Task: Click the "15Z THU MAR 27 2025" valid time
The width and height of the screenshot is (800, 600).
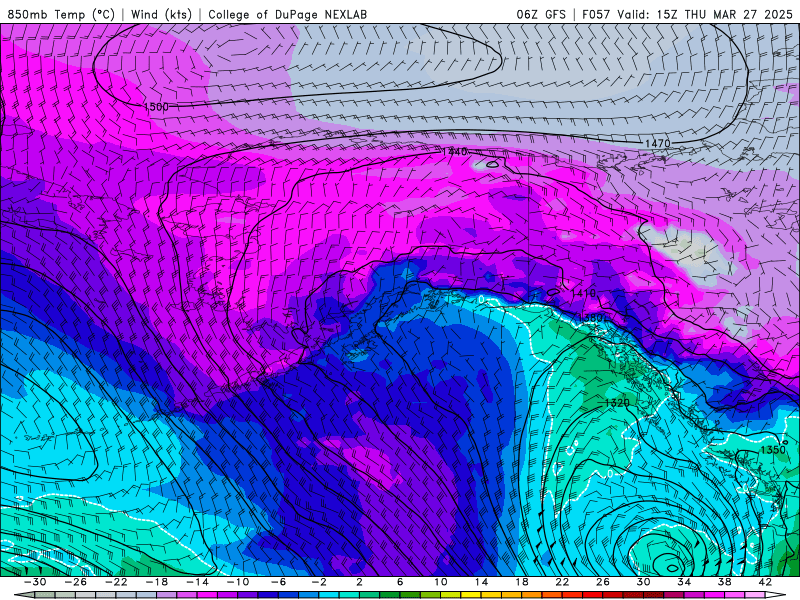Action: coord(724,14)
